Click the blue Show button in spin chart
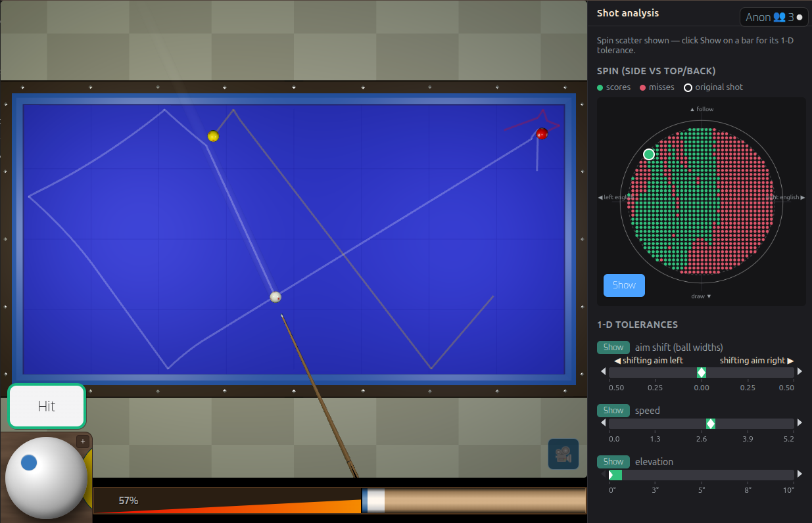Image resolution: width=812 pixels, height=523 pixels. pos(624,285)
